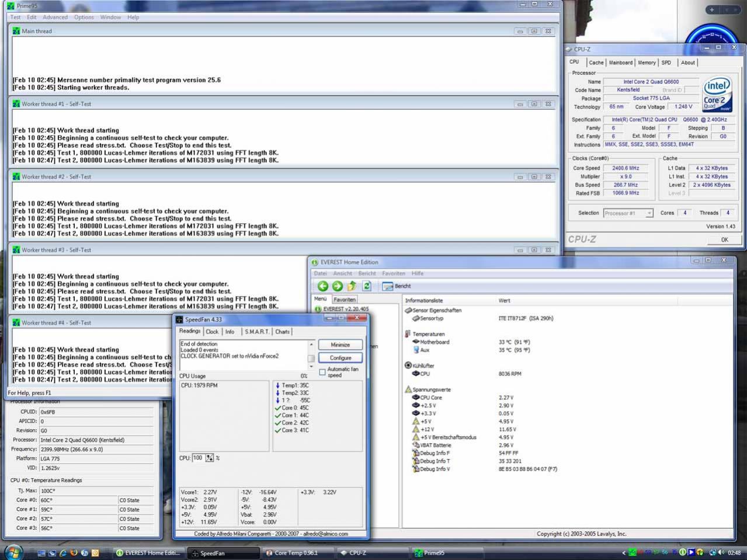Open the Prime95 Advanced menu

tap(55, 17)
